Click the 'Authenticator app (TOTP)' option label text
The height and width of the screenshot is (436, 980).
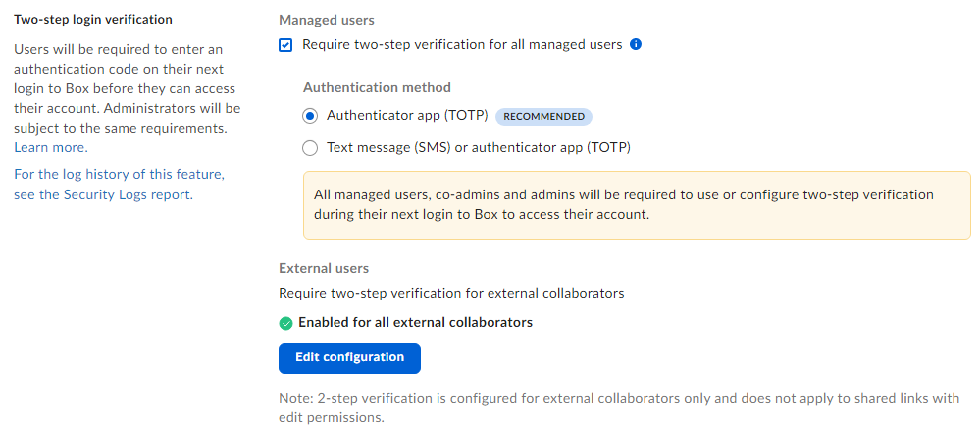[407, 116]
